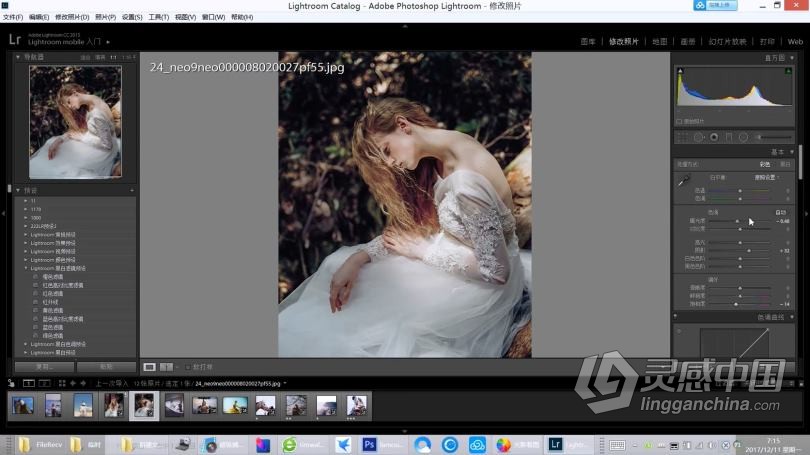Open the white balance preset dropdown
Viewport: 810px width, 455px height.
(767, 178)
